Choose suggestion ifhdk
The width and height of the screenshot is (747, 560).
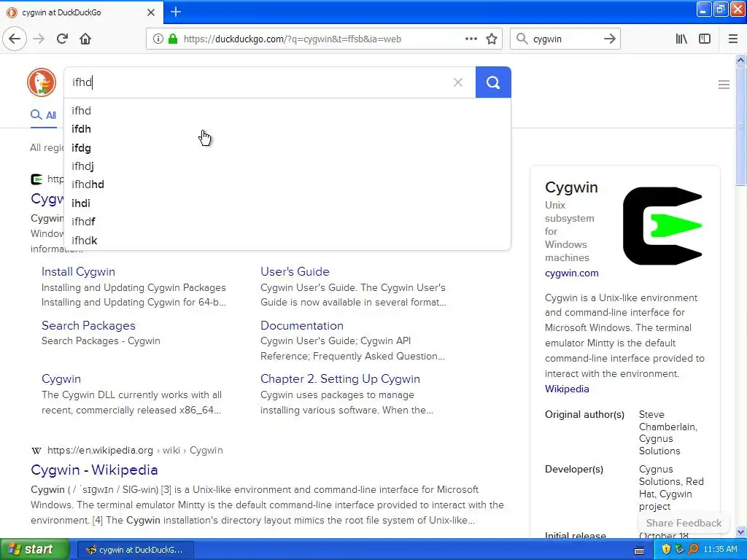287,241
